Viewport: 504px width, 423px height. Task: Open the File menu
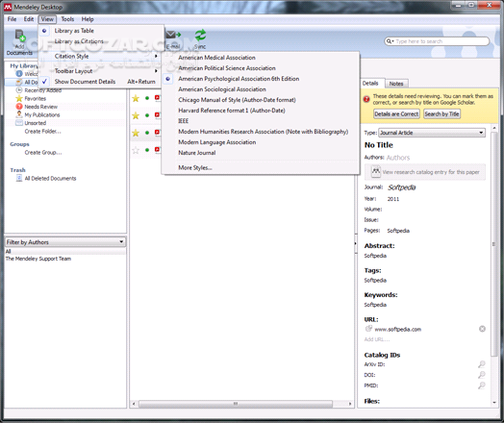[x=12, y=19]
